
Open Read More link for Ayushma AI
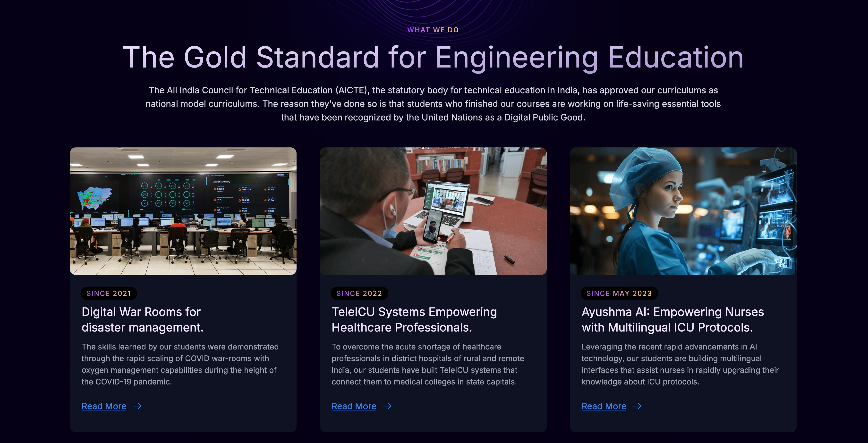pyautogui.click(x=604, y=406)
